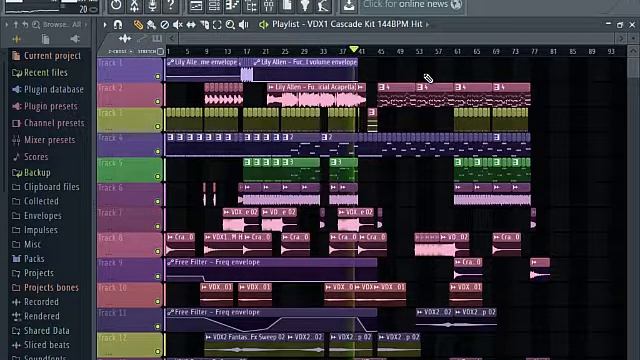Screen dimensions: 640x360
Task: Expand the Projects bones folder
Action: click(x=46, y=287)
